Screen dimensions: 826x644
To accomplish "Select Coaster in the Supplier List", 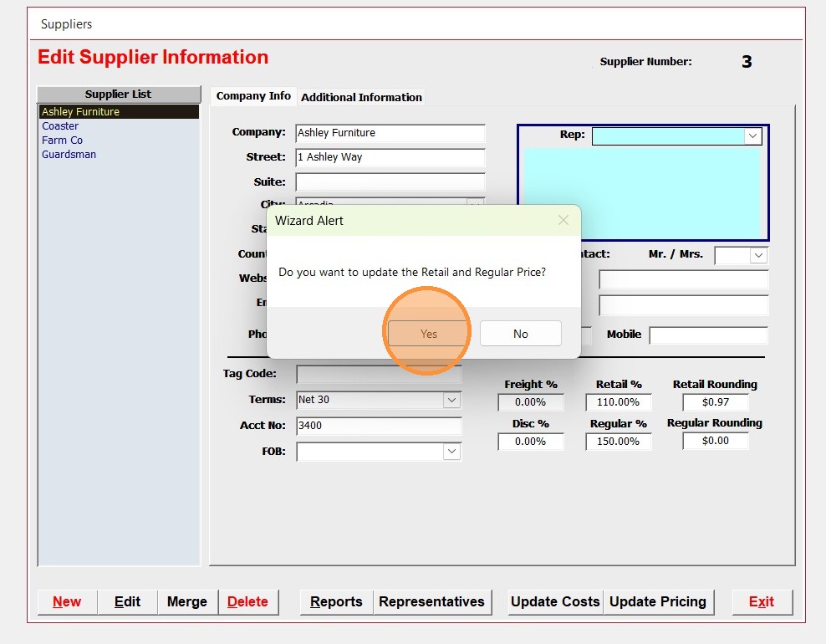I will pos(60,126).
